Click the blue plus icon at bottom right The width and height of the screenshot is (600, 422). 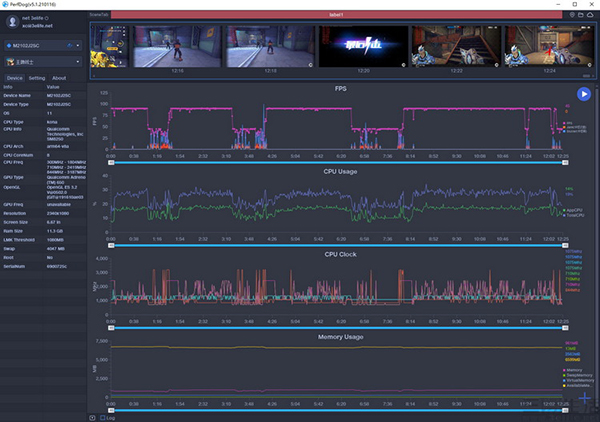pos(584,398)
